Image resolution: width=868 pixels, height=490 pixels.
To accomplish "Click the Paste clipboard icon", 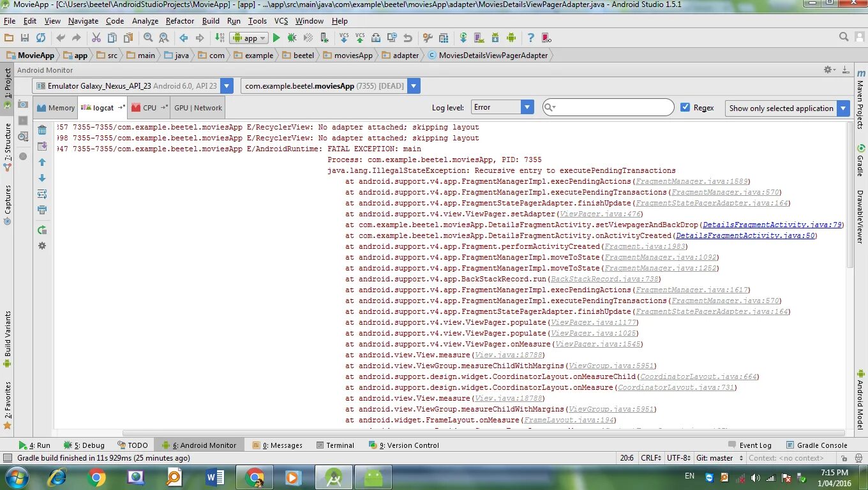I will click(x=128, y=38).
